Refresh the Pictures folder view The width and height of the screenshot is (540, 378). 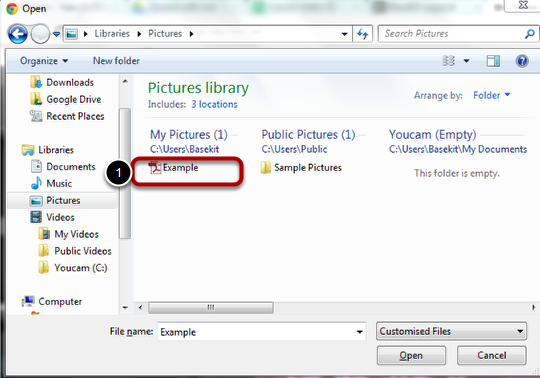tap(362, 34)
